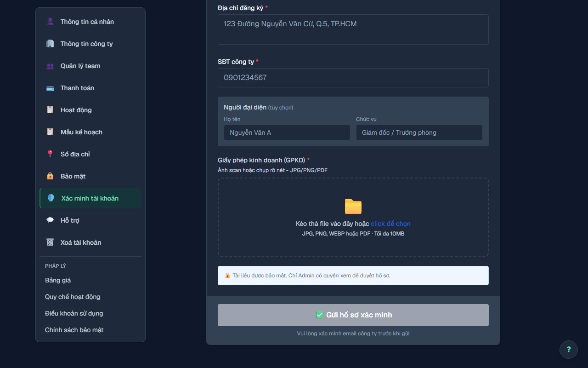Viewport: 588px width, 368px height.
Task: Click 'Vui lòng xác minh email công ty' note
Action: [353, 333]
